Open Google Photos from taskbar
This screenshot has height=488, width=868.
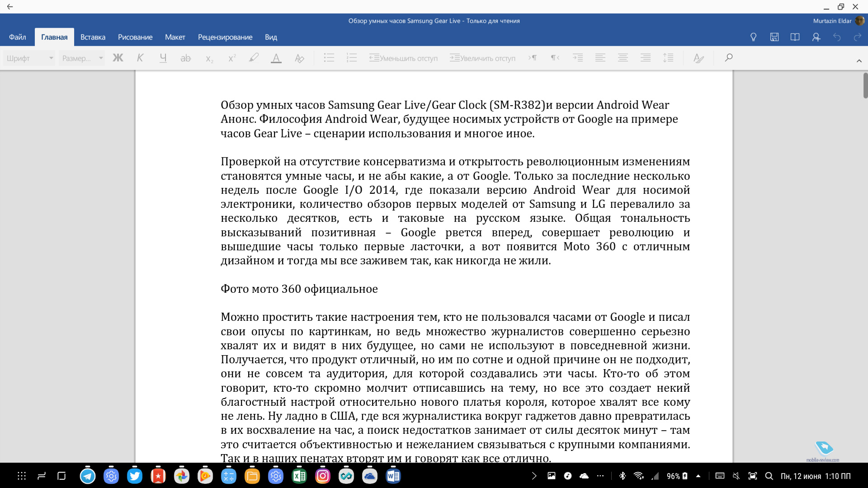coord(182,476)
